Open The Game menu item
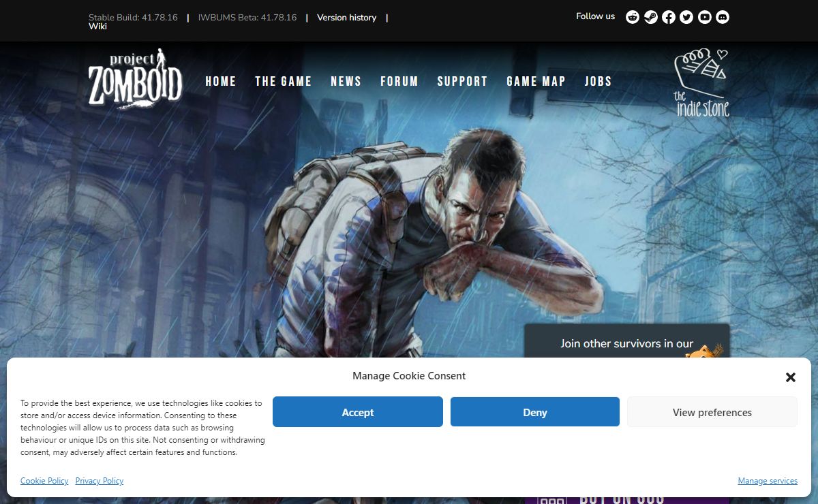 coord(284,81)
